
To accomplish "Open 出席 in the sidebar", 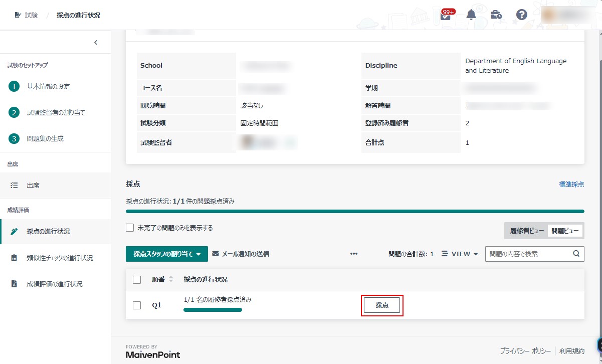I will (x=33, y=185).
